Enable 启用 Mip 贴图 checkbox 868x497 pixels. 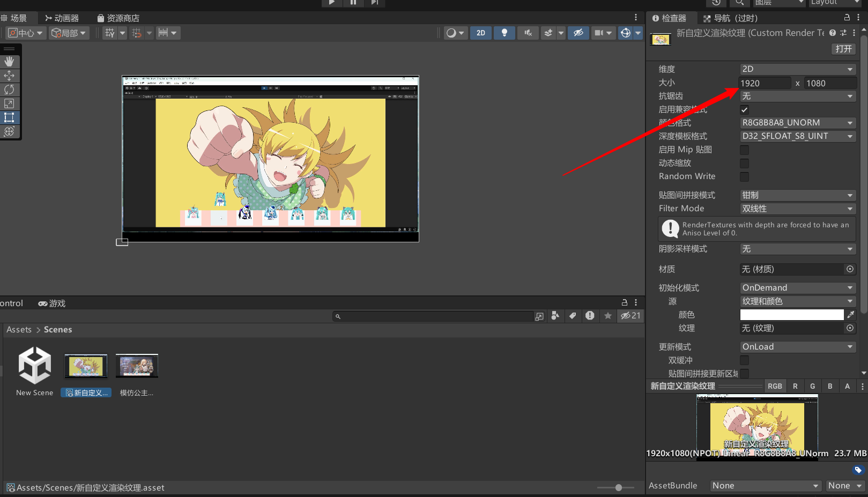tap(744, 150)
